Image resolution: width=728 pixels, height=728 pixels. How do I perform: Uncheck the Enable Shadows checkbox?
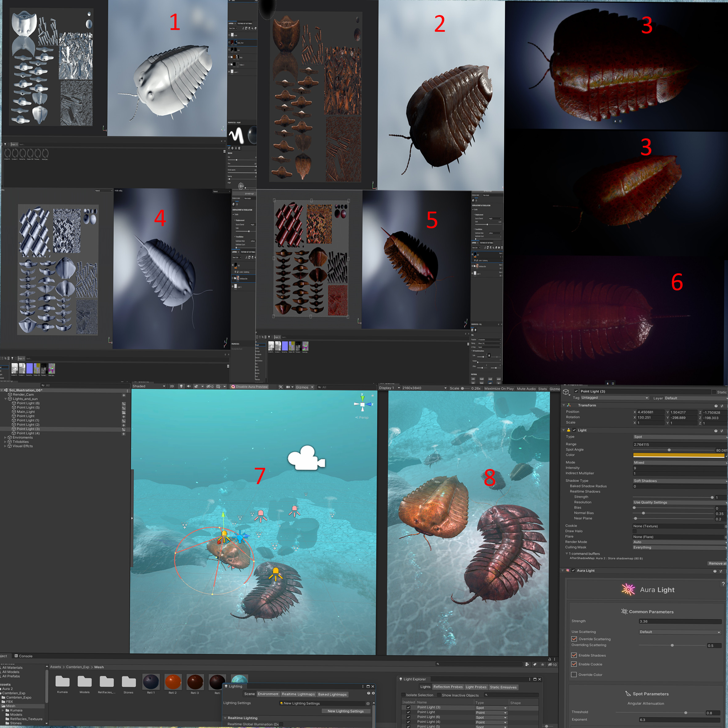(x=574, y=655)
